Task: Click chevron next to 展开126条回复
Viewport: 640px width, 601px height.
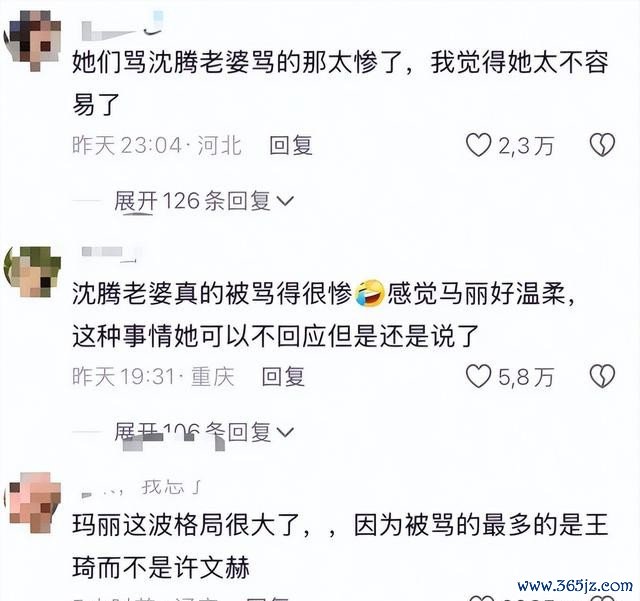Action: [285, 201]
